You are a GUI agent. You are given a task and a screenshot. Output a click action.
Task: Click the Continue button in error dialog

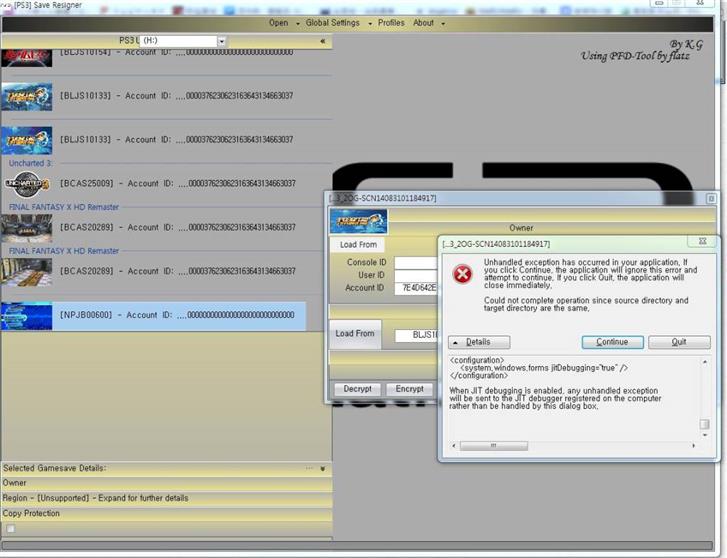click(612, 342)
